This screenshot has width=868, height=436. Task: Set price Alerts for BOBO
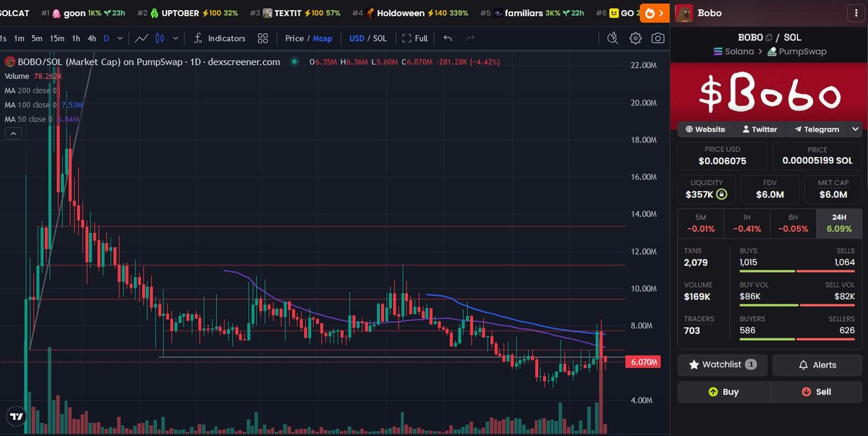817,364
